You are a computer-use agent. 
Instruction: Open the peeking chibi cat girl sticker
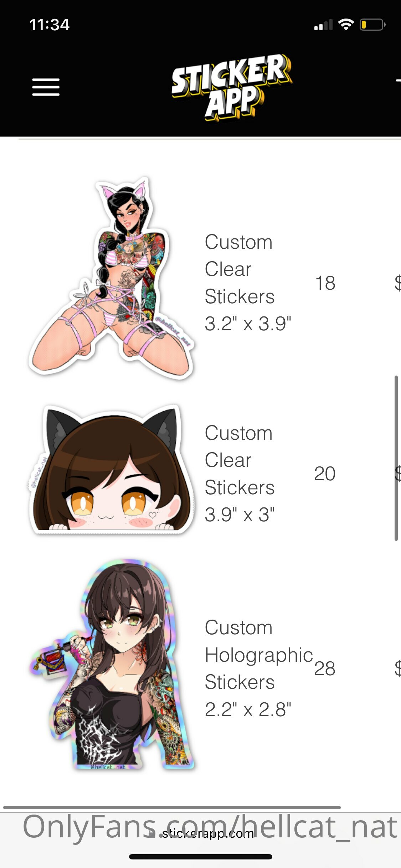click(x=111, y=470)
